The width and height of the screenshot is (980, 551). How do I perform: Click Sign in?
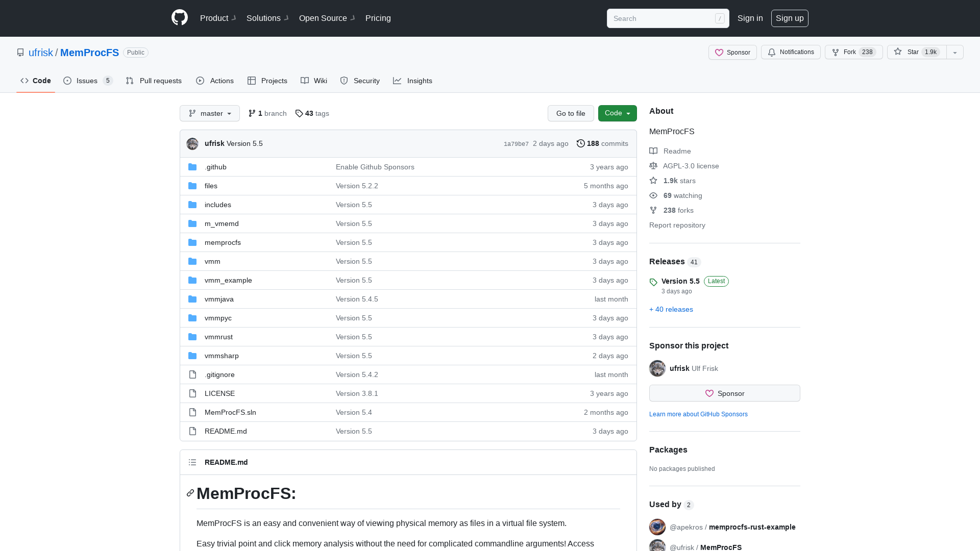(750, 18)
